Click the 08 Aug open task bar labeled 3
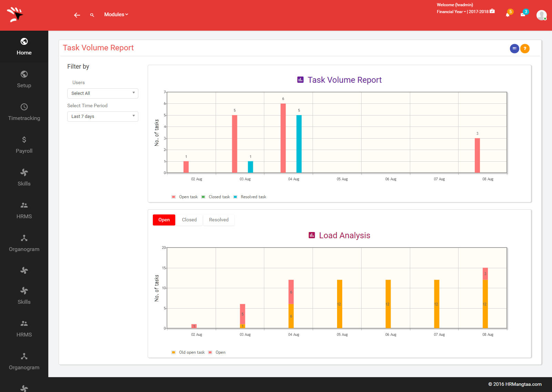Viewport: 552px width, 392px height. coord(477,155)
